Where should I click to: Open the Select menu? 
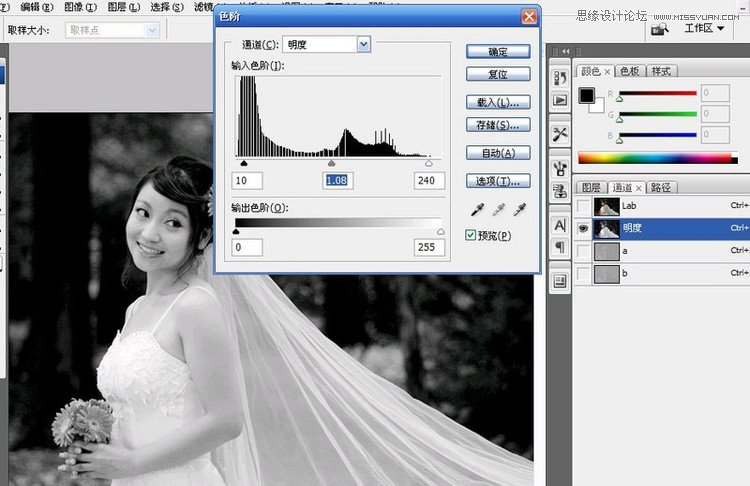167,7
